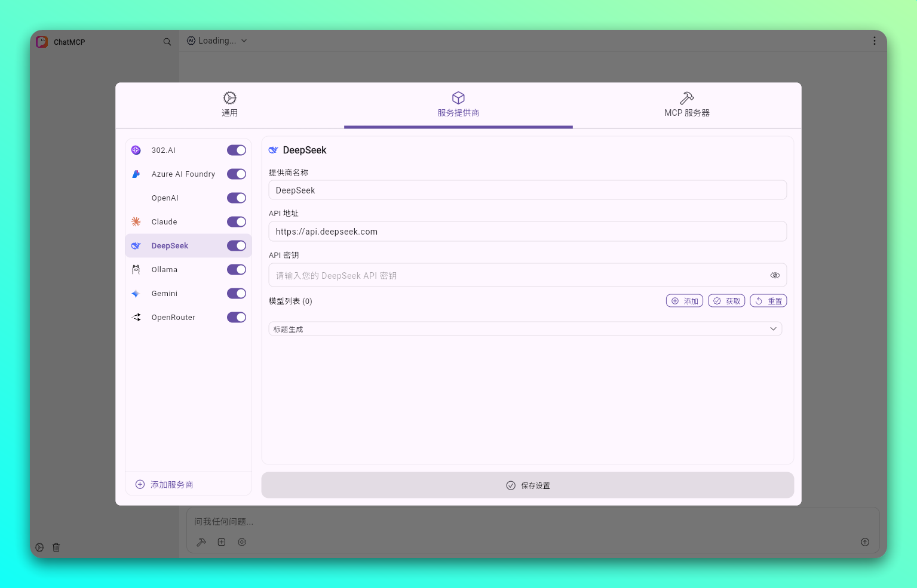This screenshot has width=917, height=588.
Task: Disable the OpenRouter provider switch
Action: tap(237, 318)
